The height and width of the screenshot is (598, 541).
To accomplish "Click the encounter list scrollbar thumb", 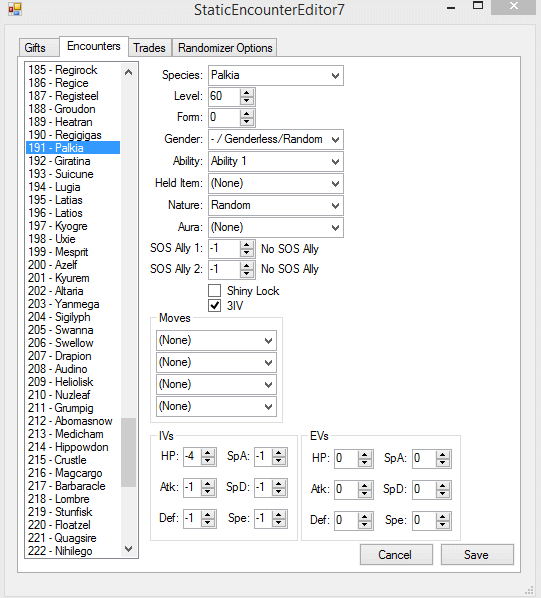I will click(x=129, y=452).
